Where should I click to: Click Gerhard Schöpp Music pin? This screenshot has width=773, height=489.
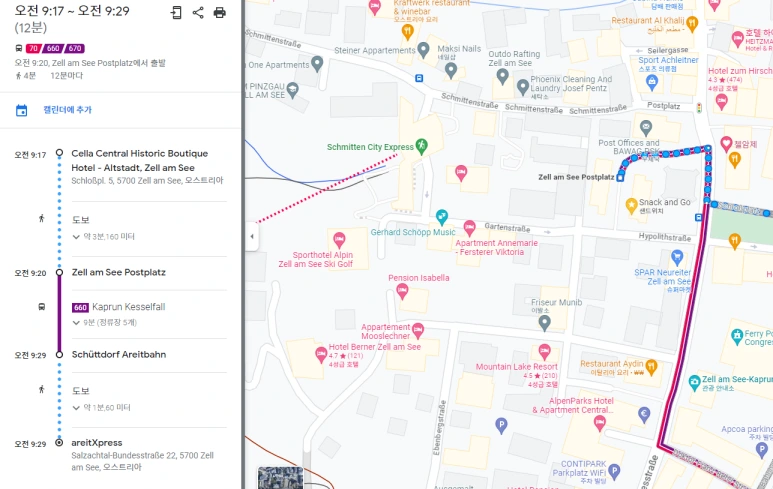point(442,216)
